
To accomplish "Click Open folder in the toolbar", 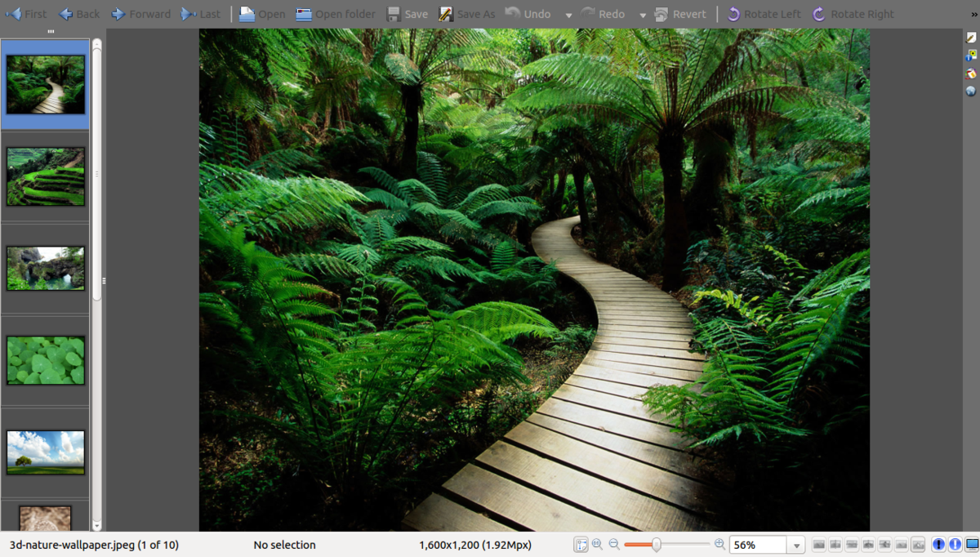I will point(336,14).
